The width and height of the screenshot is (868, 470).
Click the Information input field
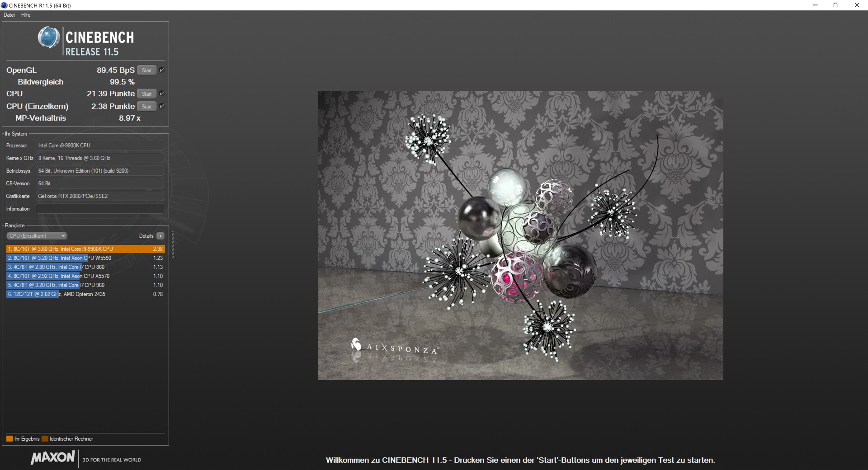100,209
